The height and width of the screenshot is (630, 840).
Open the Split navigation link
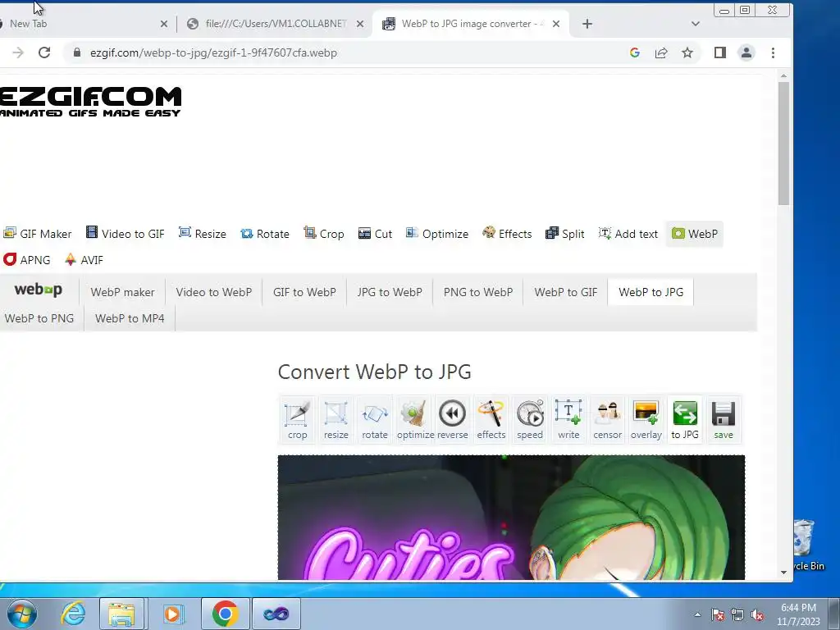click(564, 234)
